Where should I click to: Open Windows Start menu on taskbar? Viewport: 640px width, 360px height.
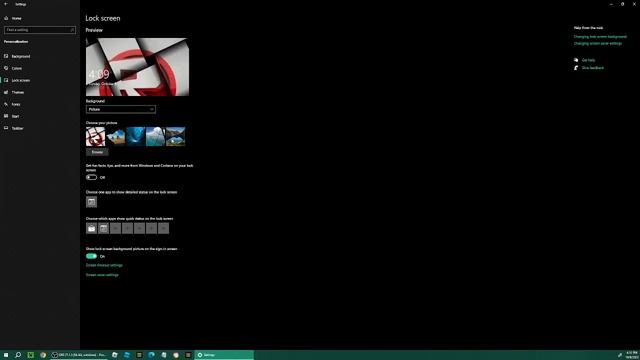6,355
